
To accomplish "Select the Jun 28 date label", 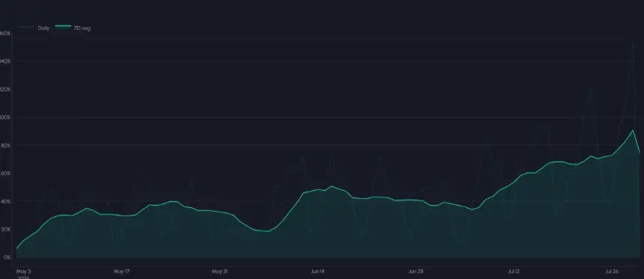I will click(x=416, y=272).
